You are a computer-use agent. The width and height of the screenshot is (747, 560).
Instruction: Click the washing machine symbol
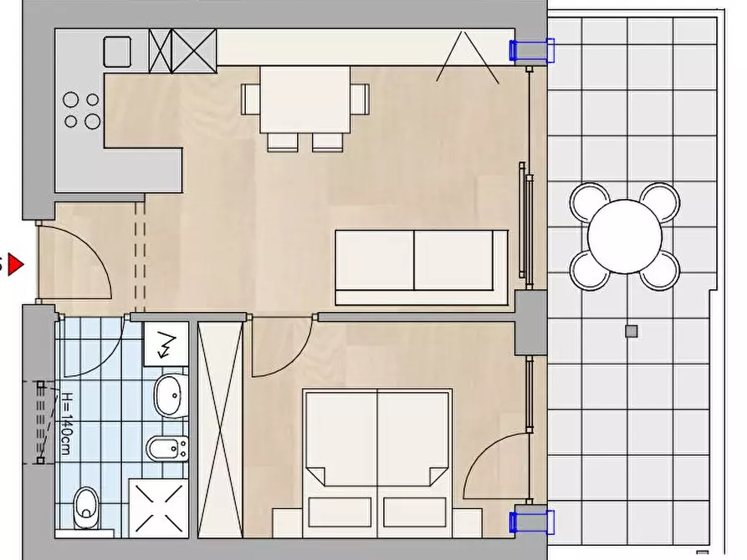coord(166,344)
